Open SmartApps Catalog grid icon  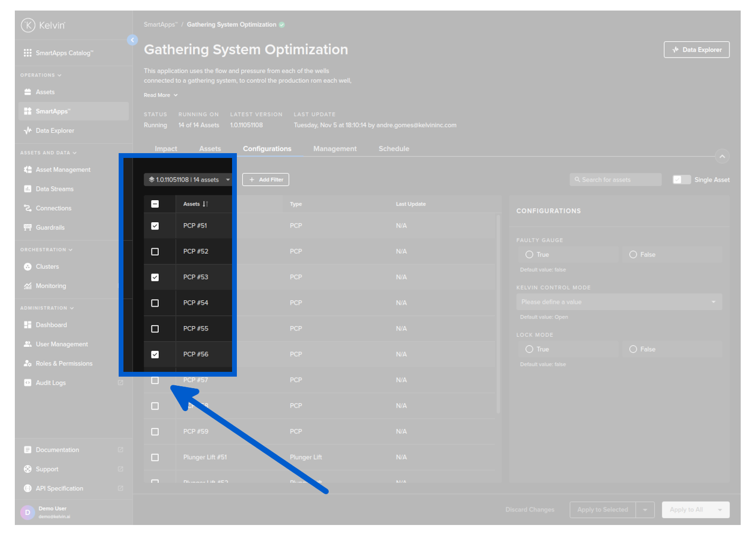coord(28,53)
